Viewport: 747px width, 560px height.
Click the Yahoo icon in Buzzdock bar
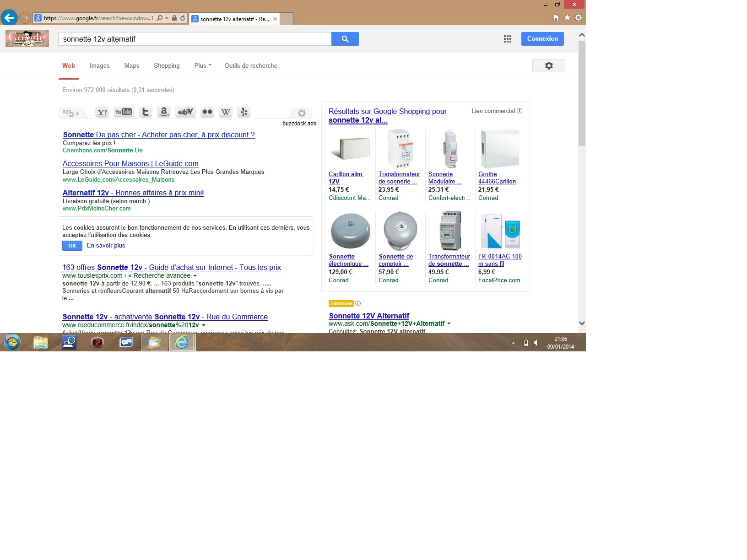pos(102,112)
